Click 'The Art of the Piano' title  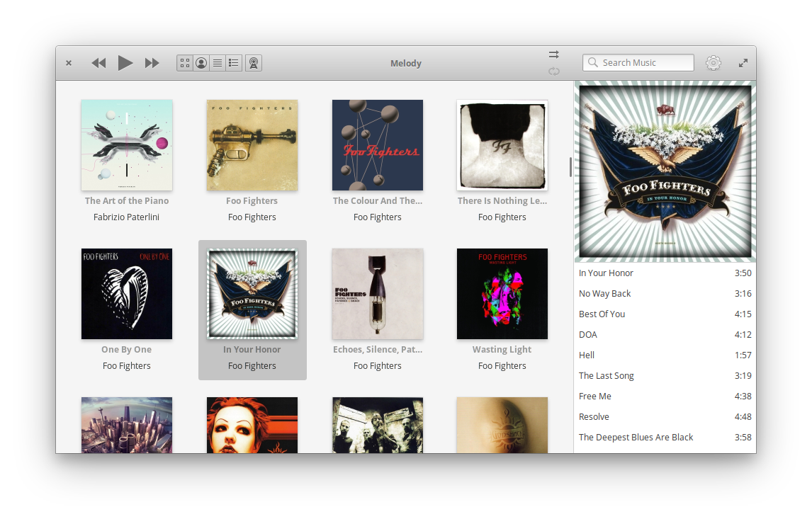pos(127,201)
